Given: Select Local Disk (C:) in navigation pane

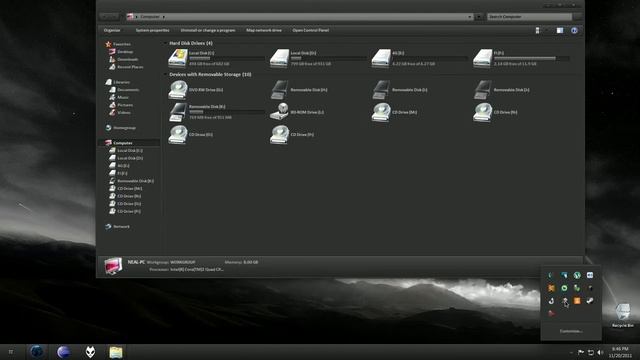Looking at the screenshot, I should [x=130, y=151].
